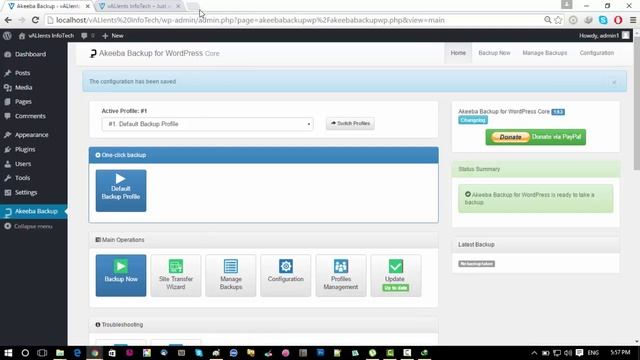
Task: Click the ready to take a backup status message
Action: [x=536, y=198]
